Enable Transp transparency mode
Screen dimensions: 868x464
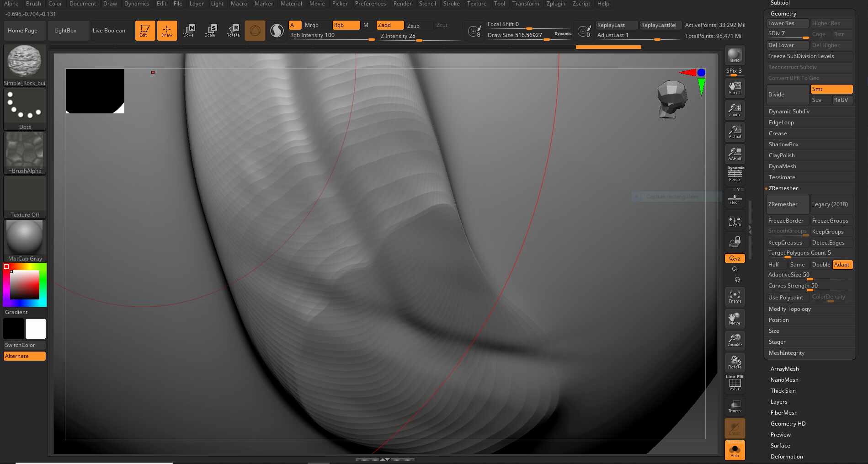pos(735,406)
